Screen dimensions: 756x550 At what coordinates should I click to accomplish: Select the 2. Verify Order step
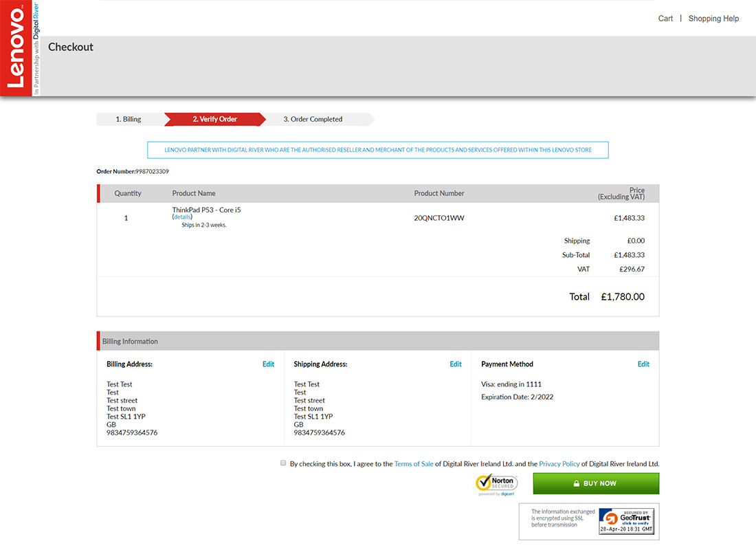215,119
